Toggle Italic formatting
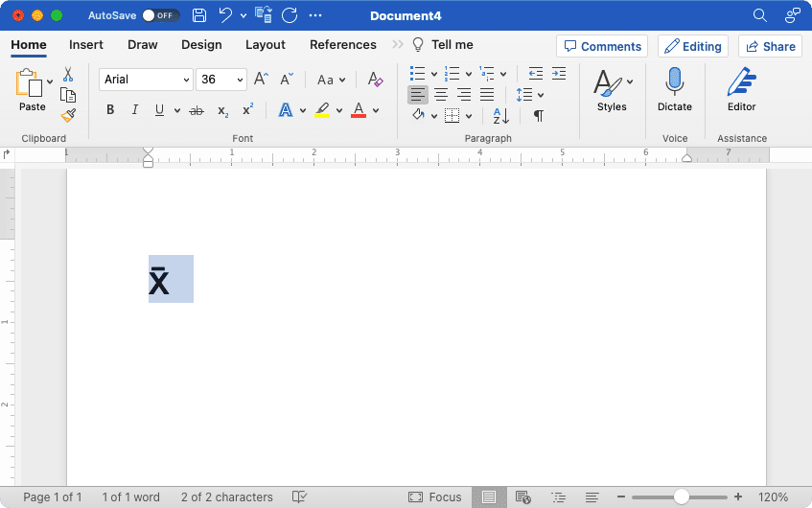The height and width of the screenshot is (508, 812). 134,110
